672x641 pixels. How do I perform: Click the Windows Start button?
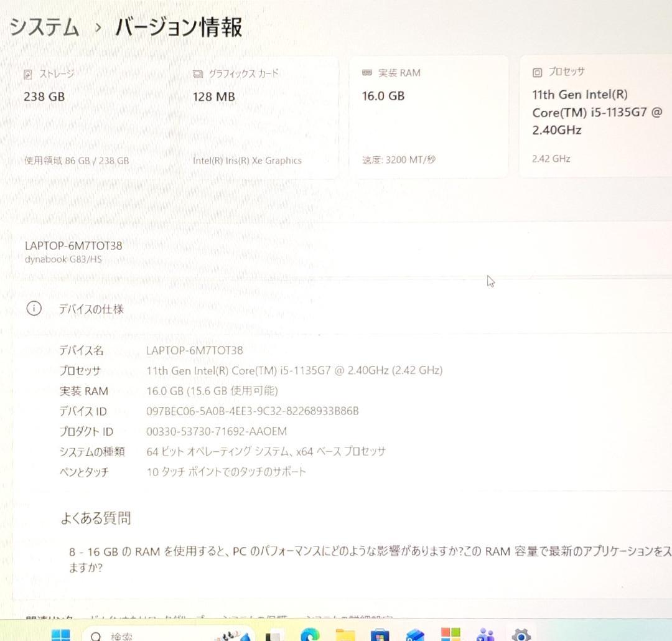(x=60, y=635)
